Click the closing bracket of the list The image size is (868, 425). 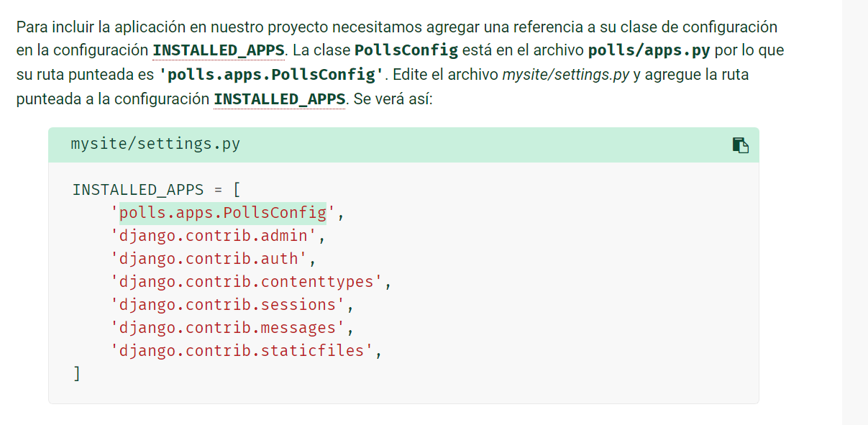coord(76,374)
